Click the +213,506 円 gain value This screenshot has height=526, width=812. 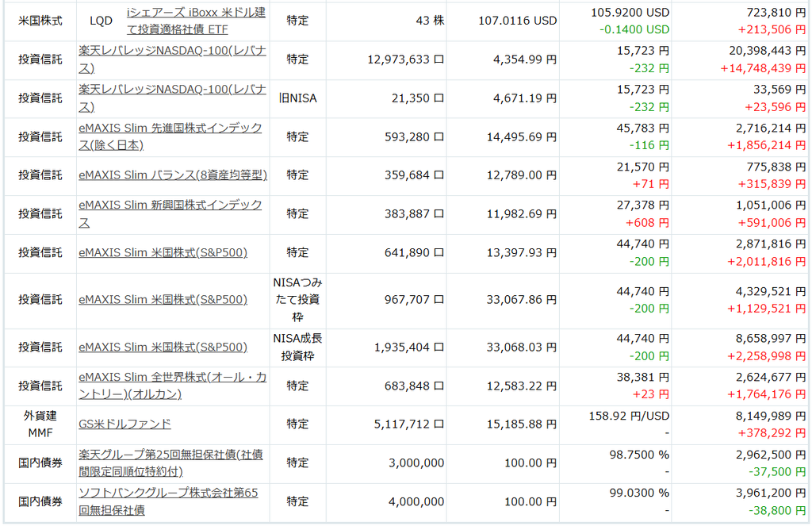(772, 29)
